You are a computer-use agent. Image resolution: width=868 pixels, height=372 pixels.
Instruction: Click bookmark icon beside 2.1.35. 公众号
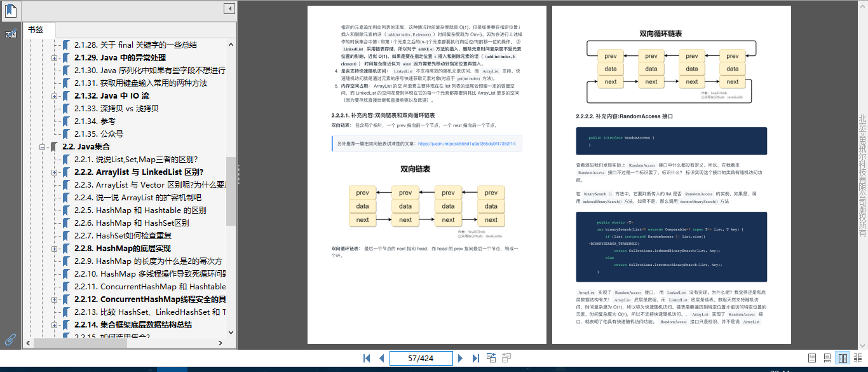click(x=67, y=134)
